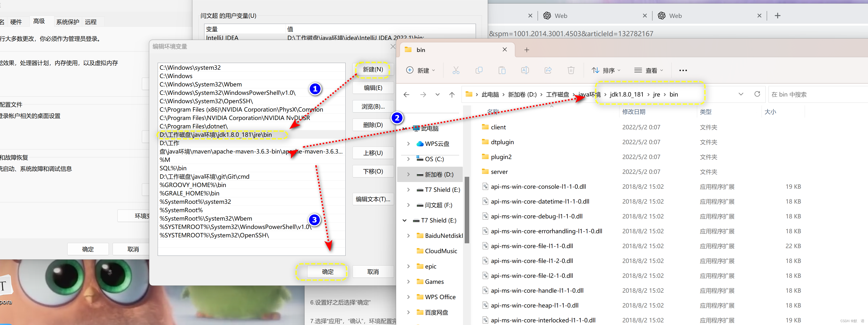Click 确定 in edit environment variable dialog

[328, 271]
